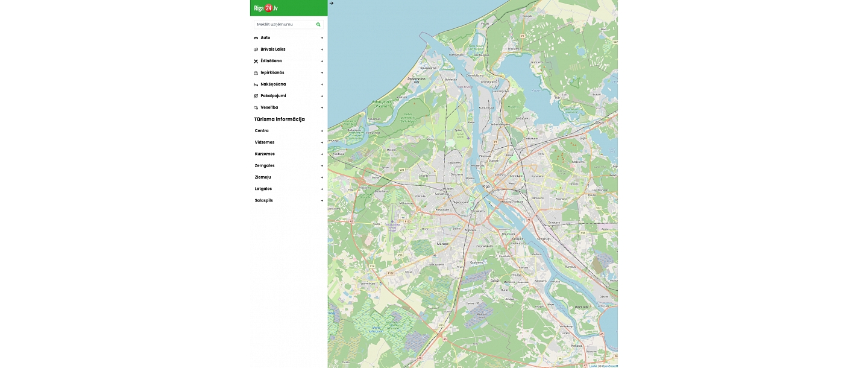Image resolution: width=868 pixels, height=368 pixels.
Task: Click the crossed-cutlery Ēdināšana icon
Action: (256, 61)
